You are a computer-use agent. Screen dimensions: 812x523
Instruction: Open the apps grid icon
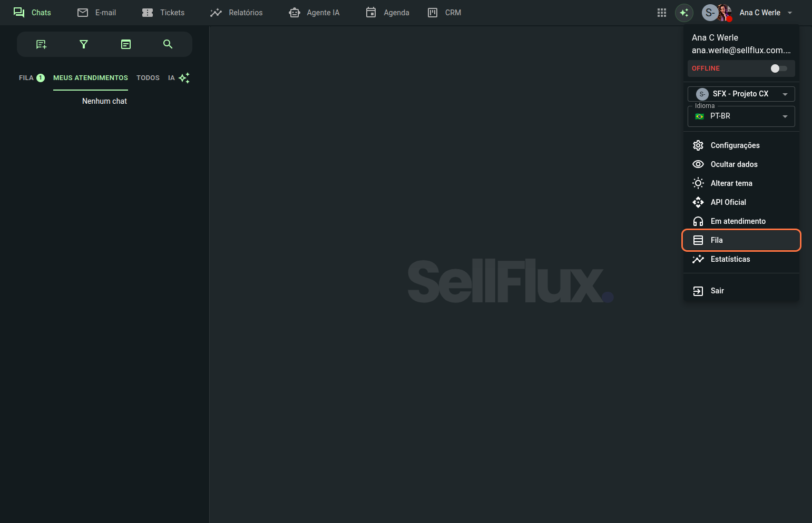point(662,13)
